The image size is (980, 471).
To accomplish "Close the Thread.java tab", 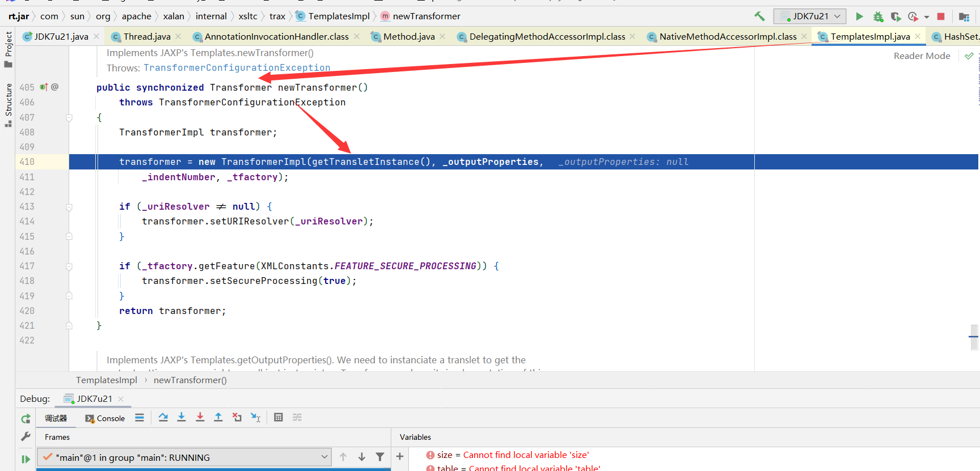I will click(178, 36).
